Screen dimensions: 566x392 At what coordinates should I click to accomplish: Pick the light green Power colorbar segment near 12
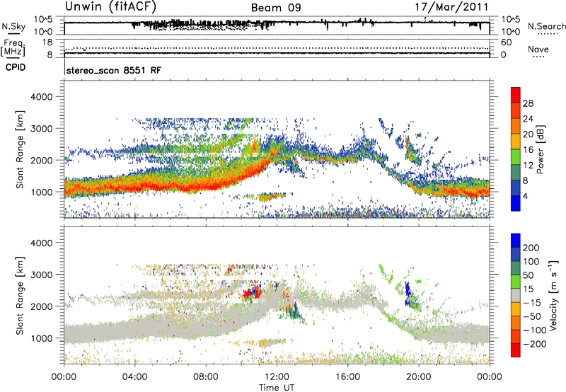pos(516,156)
